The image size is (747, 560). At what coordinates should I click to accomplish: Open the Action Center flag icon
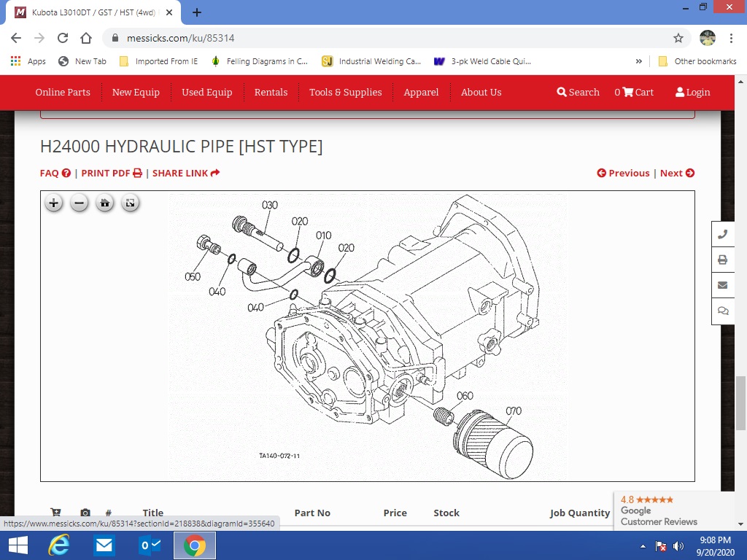click(661, 546)
